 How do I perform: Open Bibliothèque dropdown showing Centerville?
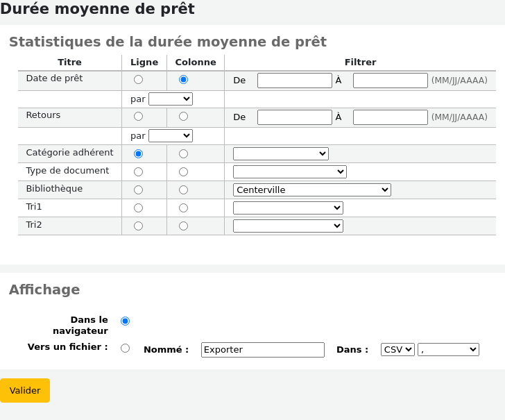pos(312,190)
